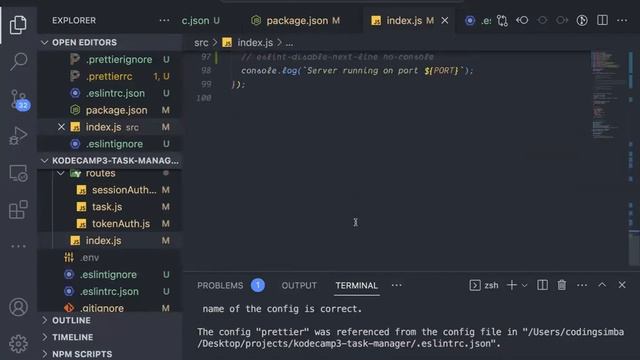The height and width of the screenshot is (360, 640).
Task: Expand the Timeline section
Action: coord(109,337)
